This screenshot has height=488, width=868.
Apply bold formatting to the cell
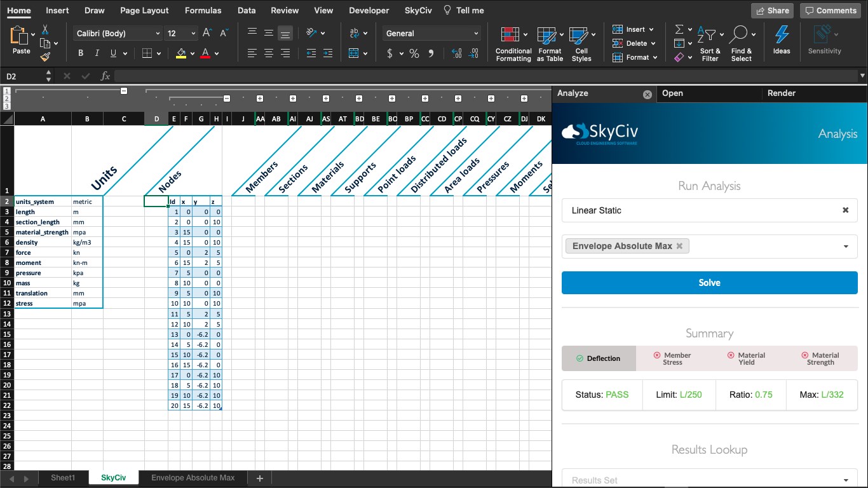(81, 53)
